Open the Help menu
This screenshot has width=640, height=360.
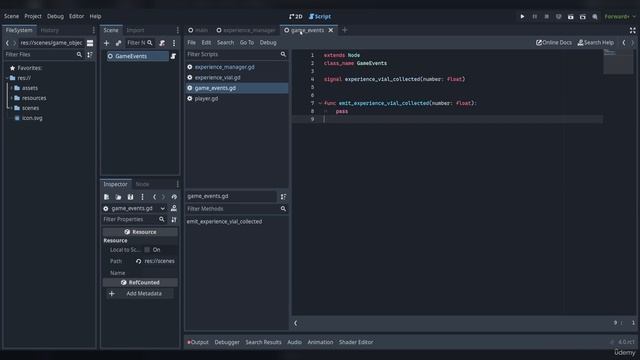tap(95, 16)
